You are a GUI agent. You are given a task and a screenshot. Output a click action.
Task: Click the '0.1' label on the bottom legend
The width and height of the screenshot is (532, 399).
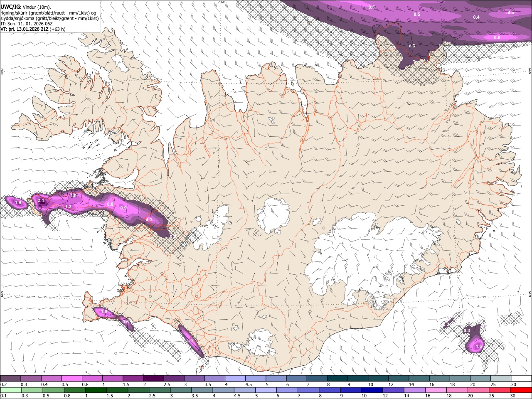(x=3, y=396)
